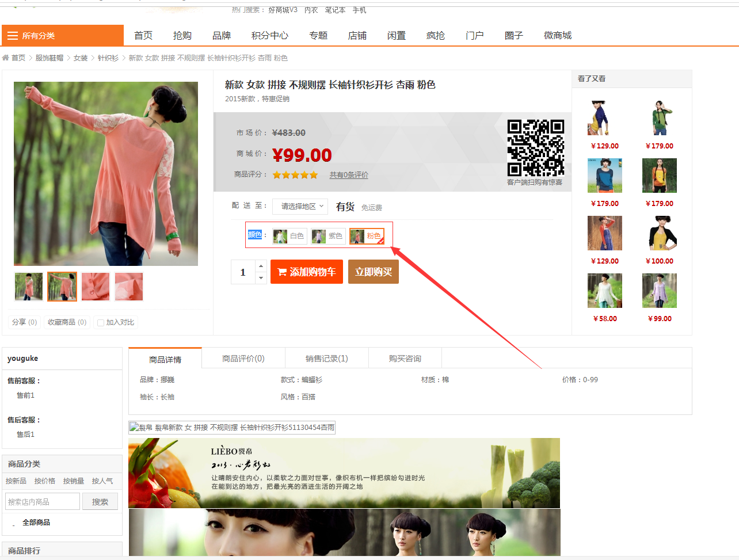This screenshot has width=739, height=560.
Task: Click the 笔记本 hot search keyword
Action: 335,10
